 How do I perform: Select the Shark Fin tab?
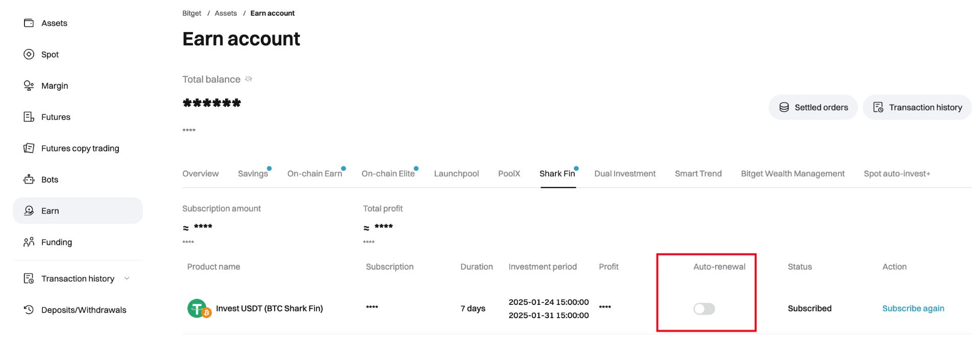click(557, 174)
